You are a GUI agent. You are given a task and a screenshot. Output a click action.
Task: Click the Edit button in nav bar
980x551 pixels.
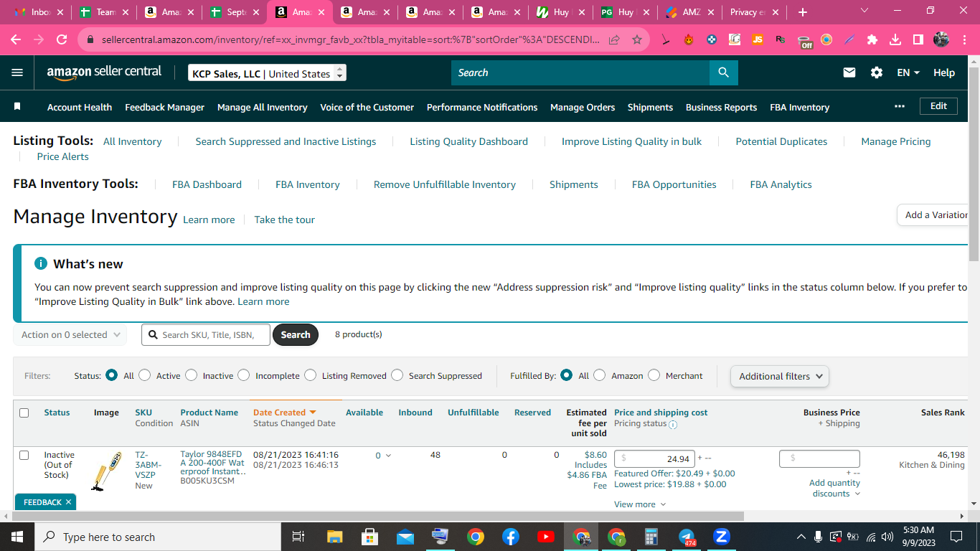click(x=938, y=106)
